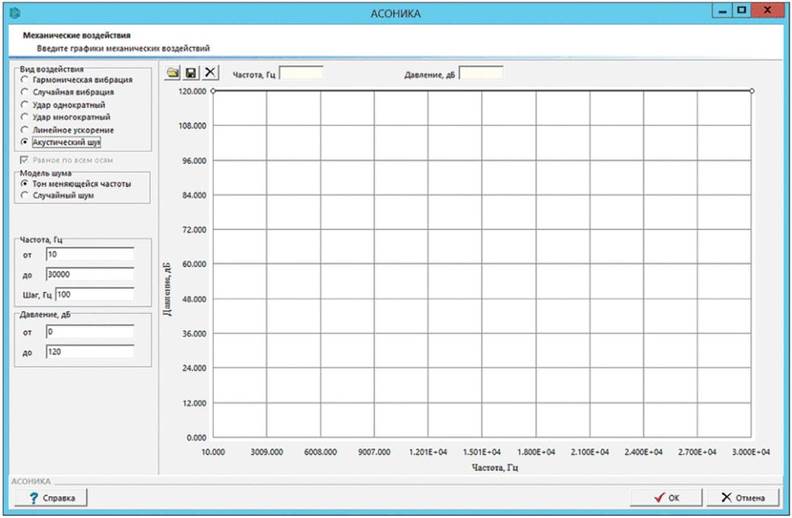Toggle Равное по всем осям checkbox

(25, 159)
